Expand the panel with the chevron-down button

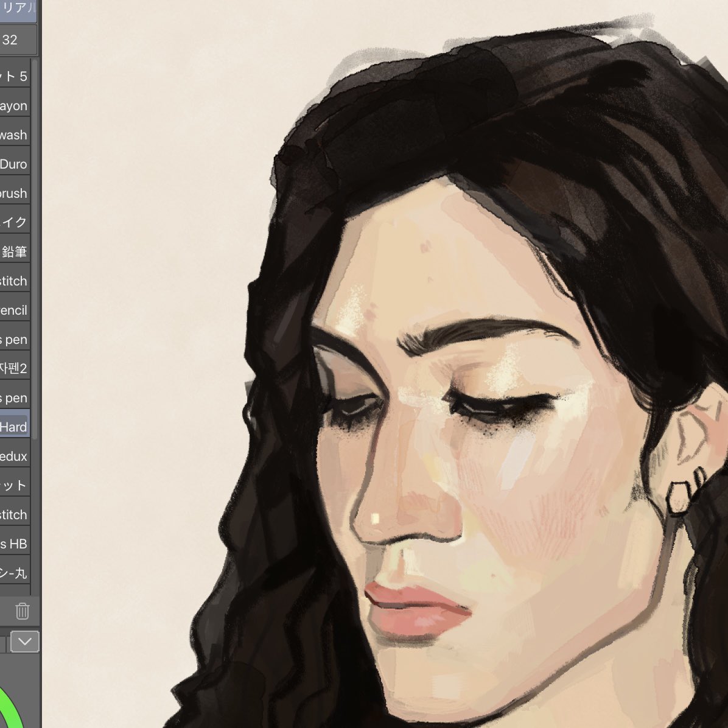(24, 642)
